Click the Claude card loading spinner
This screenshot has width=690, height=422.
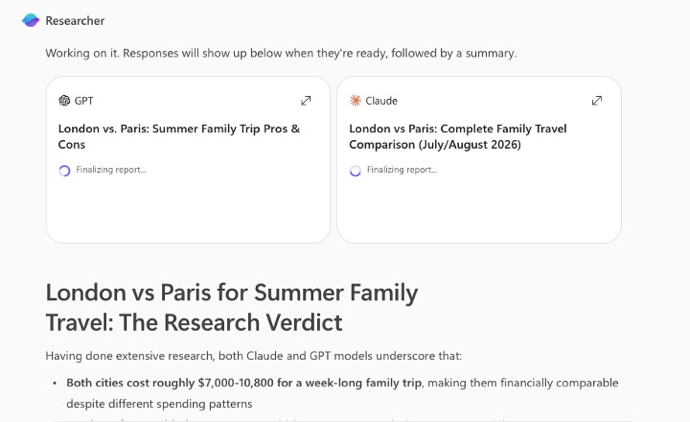click(x=355, y=170)
